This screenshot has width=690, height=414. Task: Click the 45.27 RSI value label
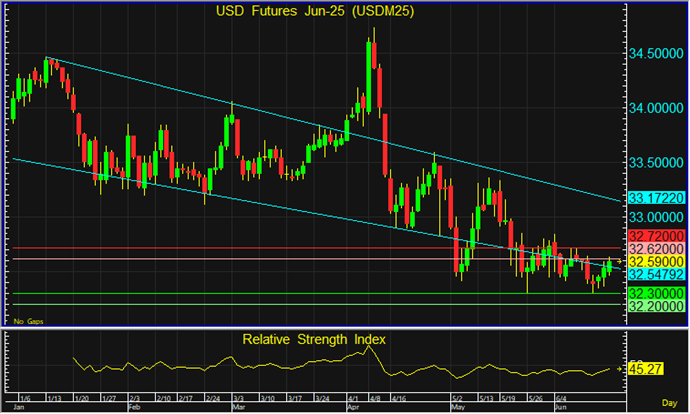(x=646, y=369)
